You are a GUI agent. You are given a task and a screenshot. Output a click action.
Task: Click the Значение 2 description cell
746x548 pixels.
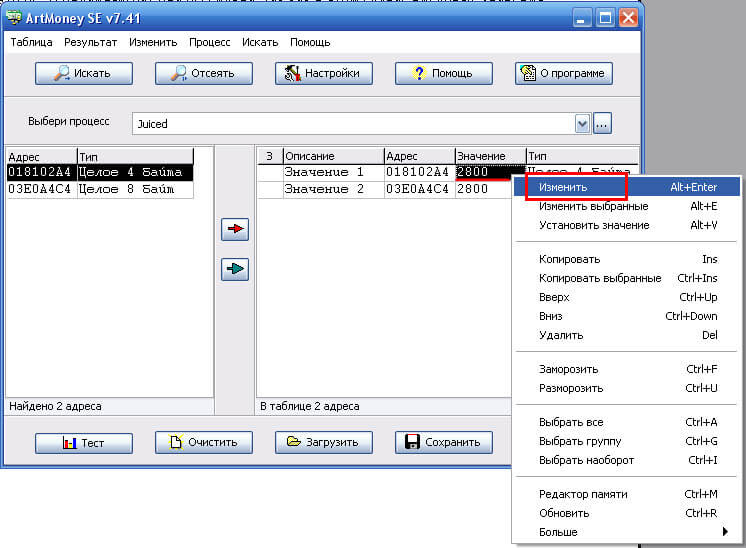333,189
